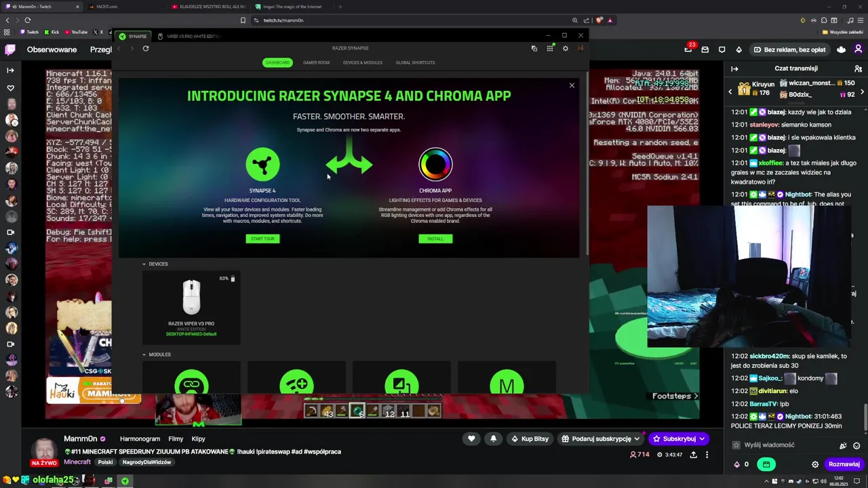Viewport: 868px width, 488px height.
Task: Switch to the Gamer Room tab
Action: [x=316, y=62]
